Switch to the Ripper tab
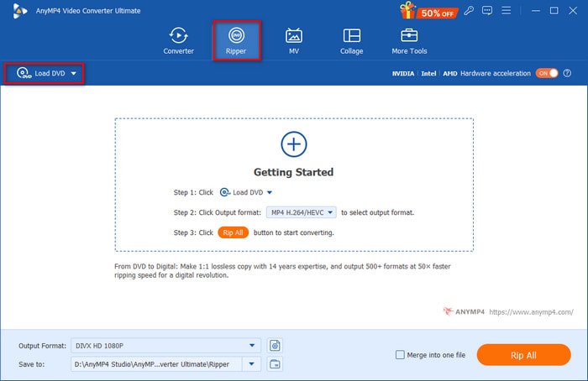 pyautogui.click(x=236, y=39)
